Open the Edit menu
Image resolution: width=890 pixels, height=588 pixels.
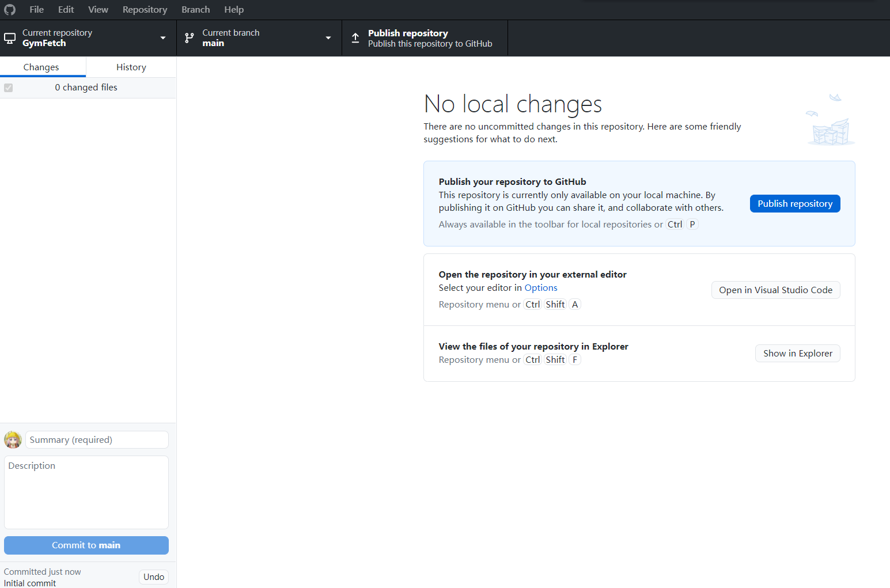pos(66,10)
